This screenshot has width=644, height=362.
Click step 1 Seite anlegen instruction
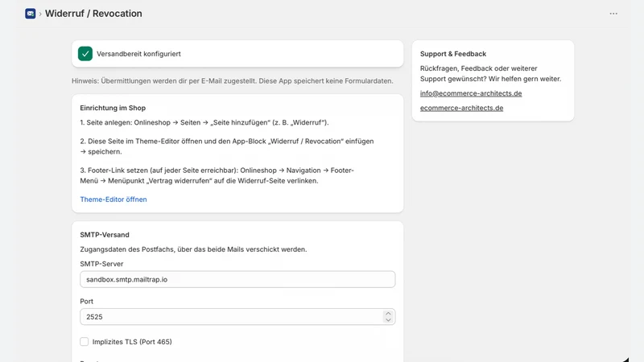tap(204, 122)
